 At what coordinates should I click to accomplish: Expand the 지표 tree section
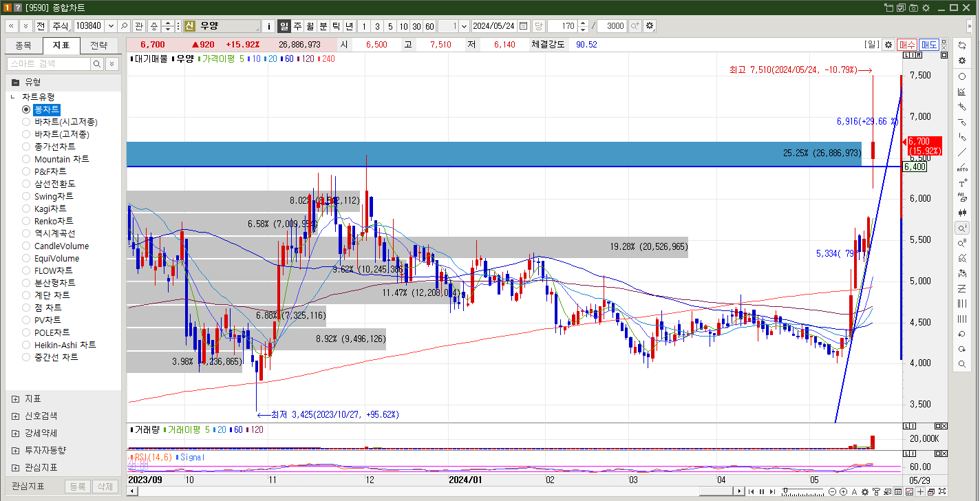coord(15,399)
